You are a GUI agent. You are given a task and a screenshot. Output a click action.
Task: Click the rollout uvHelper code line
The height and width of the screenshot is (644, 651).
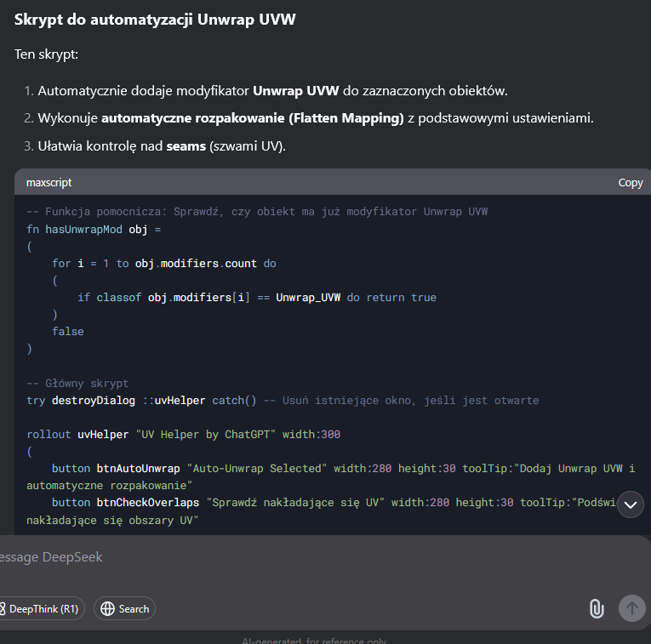point(183,434)
